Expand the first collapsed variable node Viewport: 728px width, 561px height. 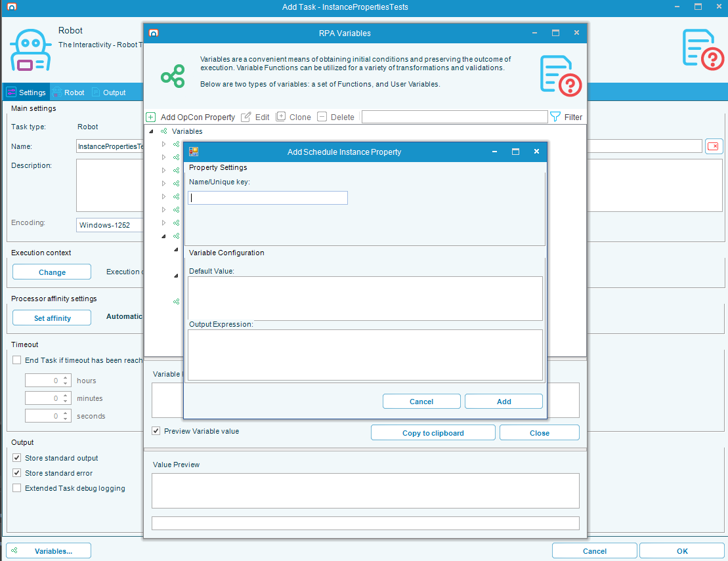(x=163, y=144)
